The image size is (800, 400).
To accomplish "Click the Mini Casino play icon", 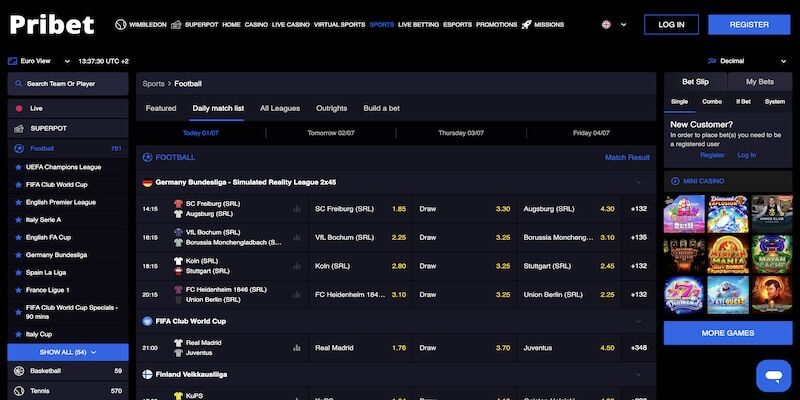I will tap(676, 181).
